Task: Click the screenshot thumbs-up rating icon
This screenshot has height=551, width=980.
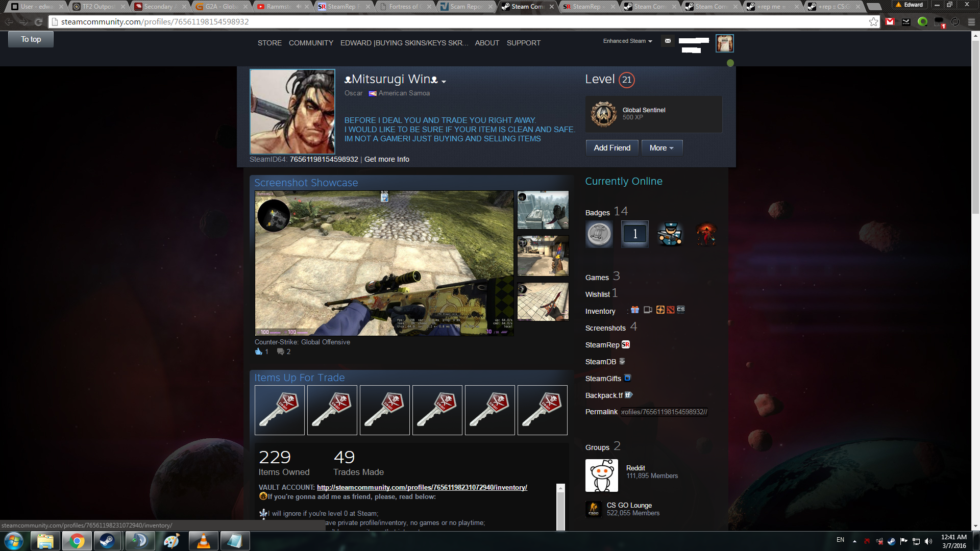Action: (x=258, y=352)
